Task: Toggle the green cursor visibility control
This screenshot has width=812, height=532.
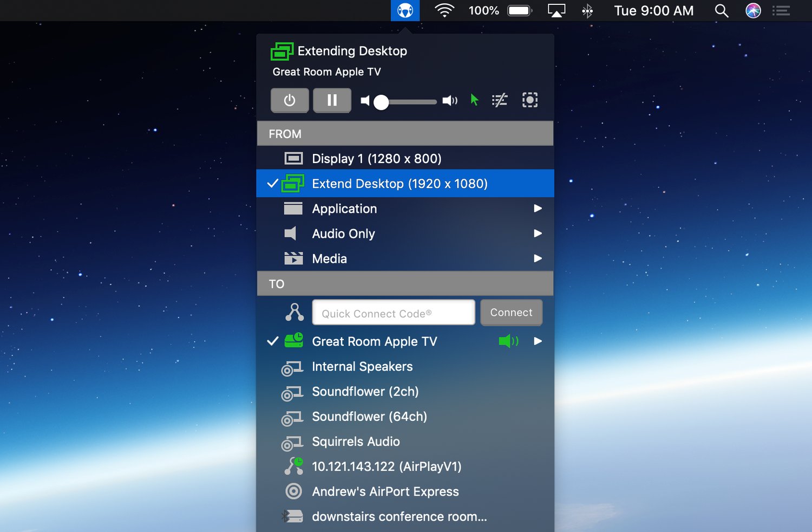Action: [x=474, y=100]
